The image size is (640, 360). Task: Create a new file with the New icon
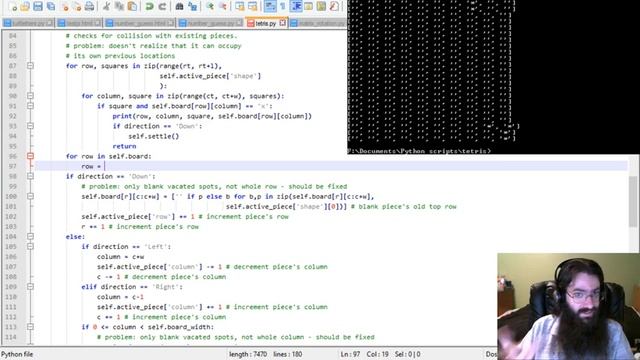pos(13,6)
